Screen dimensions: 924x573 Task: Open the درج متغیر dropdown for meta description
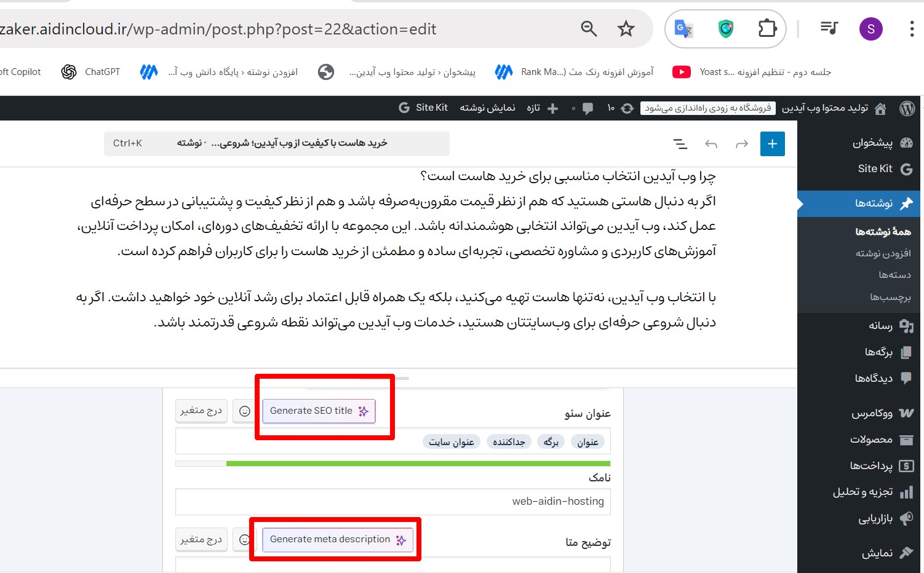pyautogui.click(x=201, y=539)
